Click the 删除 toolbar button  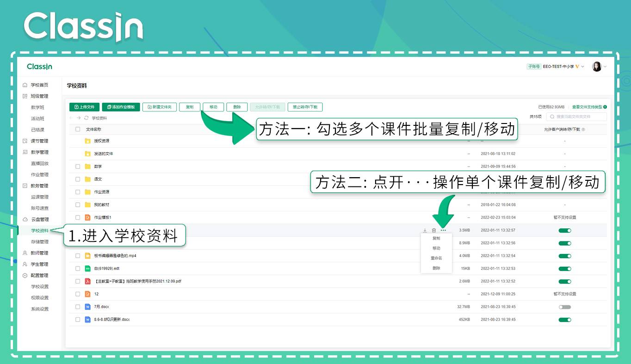tap(237, 107)
